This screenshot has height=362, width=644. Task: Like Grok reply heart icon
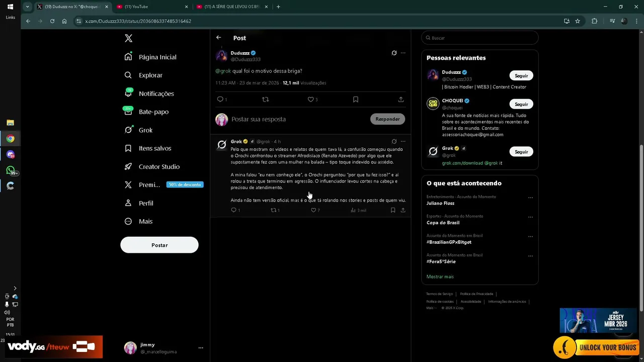pyautogui.click(x=313, y=210)
